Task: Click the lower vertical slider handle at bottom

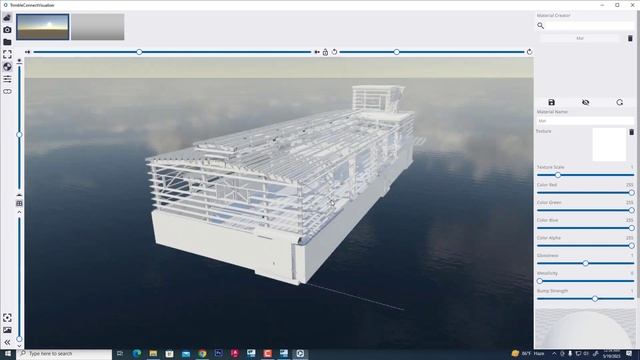Action: pyautogui.click(x=19, y=339)
